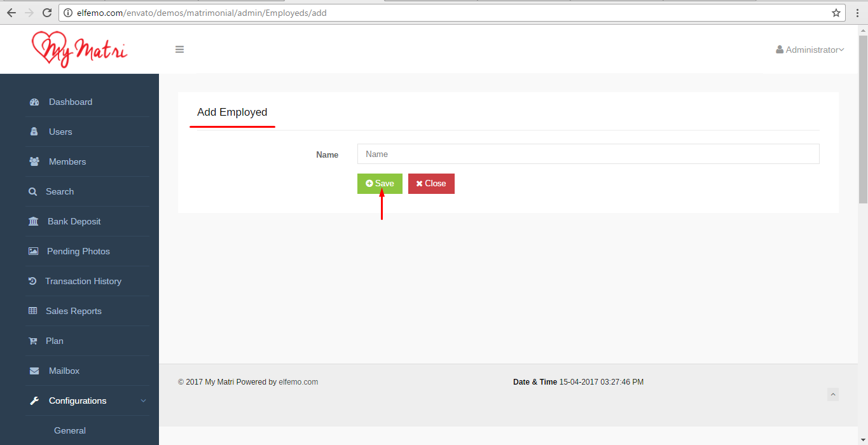This screenshot has width=868, height=445.
Task: Toggle the sidebar with hamburger icon
Action: pos(179,49)
